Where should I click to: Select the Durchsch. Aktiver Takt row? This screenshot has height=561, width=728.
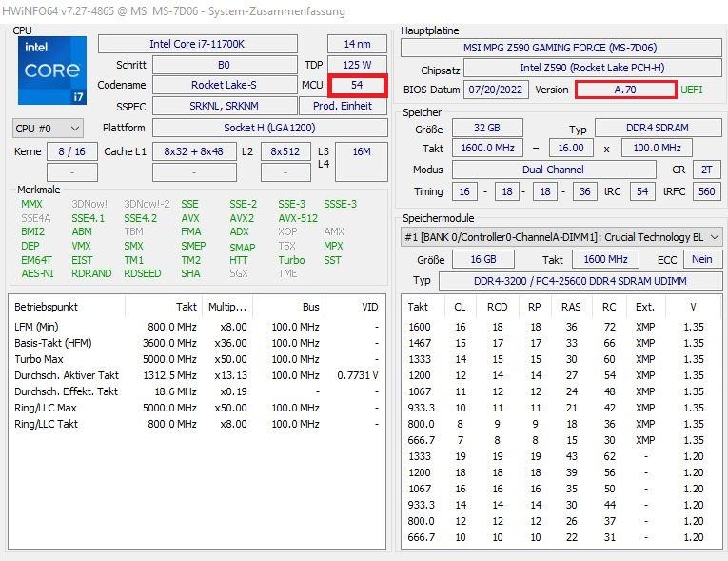coord(197,375)
